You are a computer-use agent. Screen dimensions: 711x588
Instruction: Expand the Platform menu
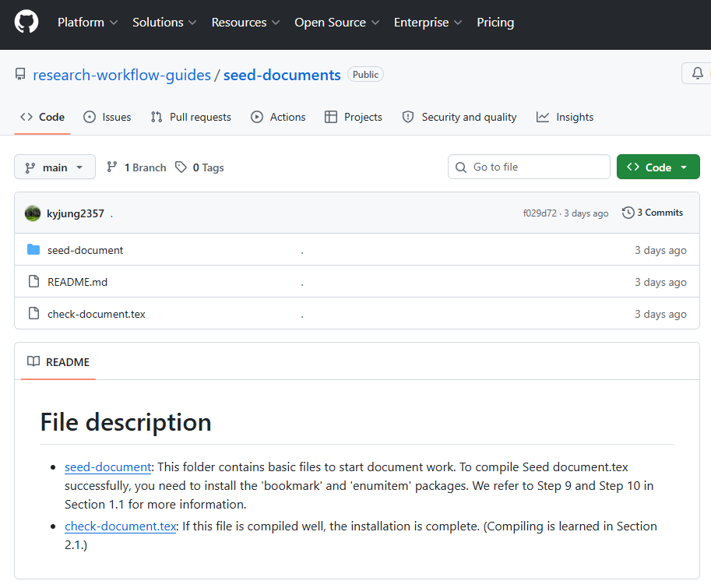click(x=87, y=23)
